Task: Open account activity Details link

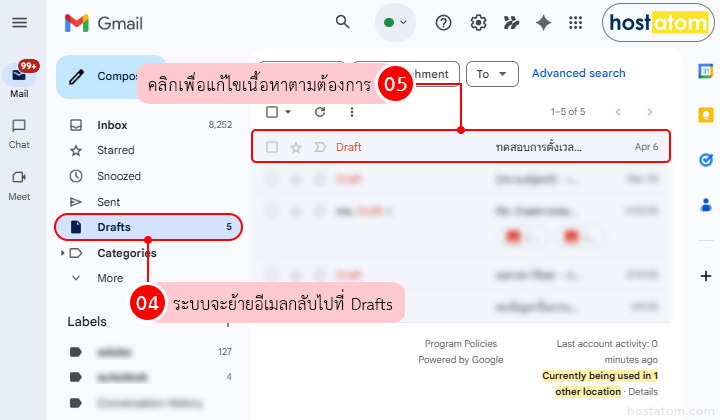Action: coord(643,392)
